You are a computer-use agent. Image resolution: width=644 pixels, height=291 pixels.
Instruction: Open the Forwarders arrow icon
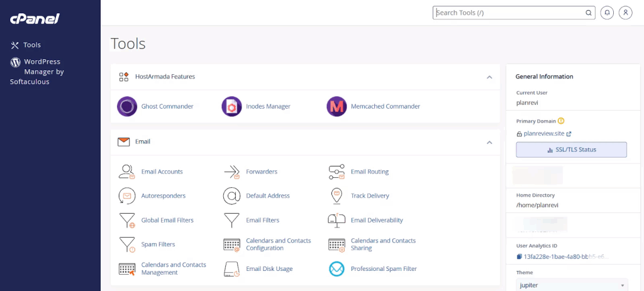point(232,172)
